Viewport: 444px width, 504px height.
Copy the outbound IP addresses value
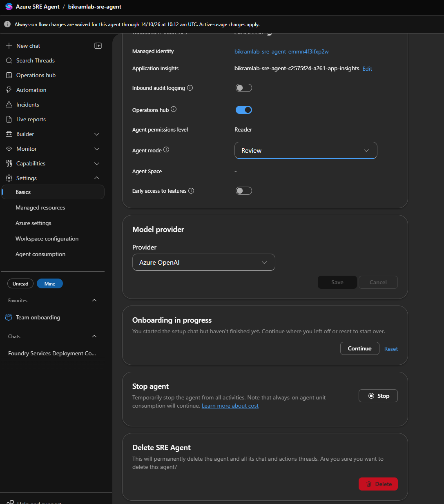pos(269,33)
